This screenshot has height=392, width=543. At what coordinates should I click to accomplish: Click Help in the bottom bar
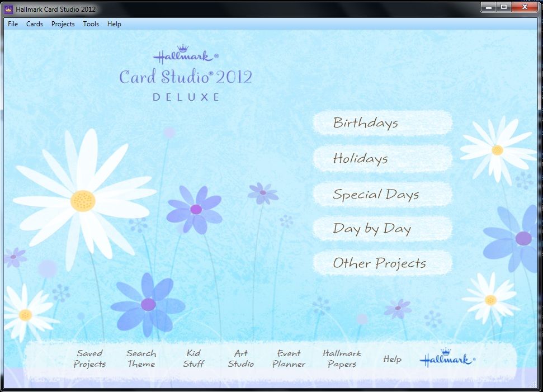(x=393, y=359)
